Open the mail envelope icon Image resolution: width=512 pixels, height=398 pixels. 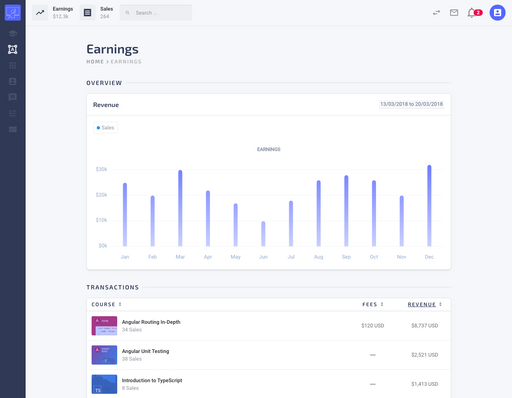[x=454, y=13]
